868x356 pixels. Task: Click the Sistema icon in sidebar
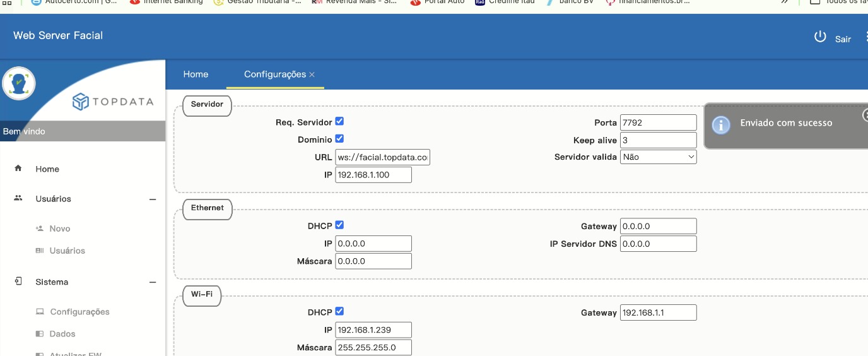tap(18, 282)
